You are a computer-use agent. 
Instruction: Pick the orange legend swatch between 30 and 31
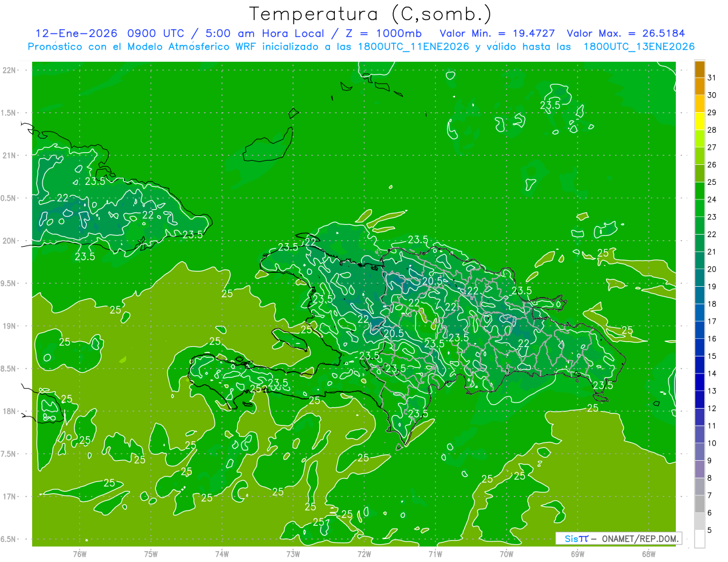click(x=699, y=87)
